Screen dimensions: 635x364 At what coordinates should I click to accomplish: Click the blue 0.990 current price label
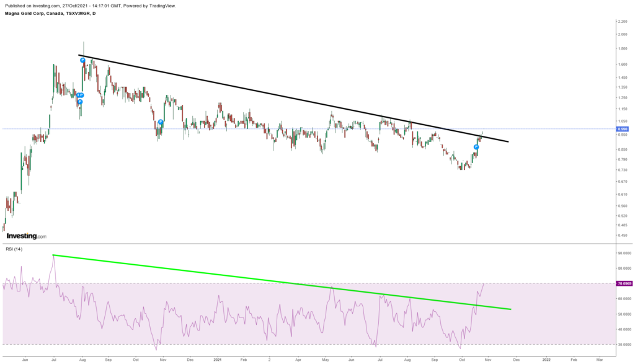point(623,129)
